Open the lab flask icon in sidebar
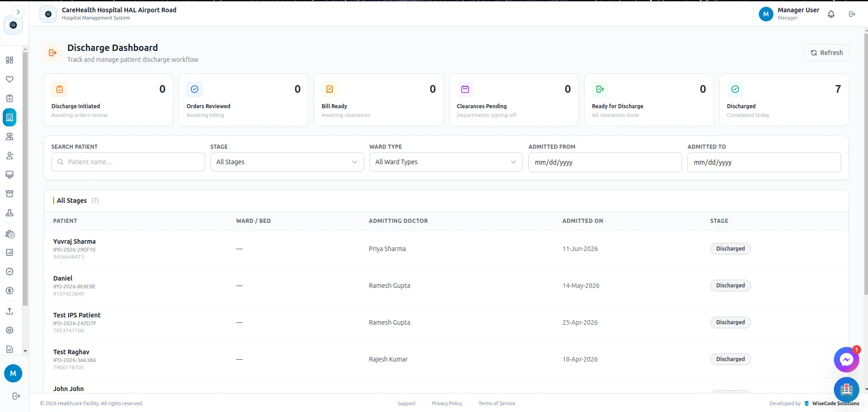This screenshot has width=868, height=412. (x=10, y=213)
